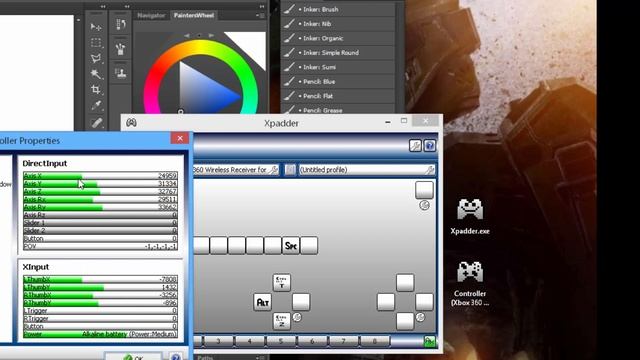Click the empty button left of Spc

[273, 246]
